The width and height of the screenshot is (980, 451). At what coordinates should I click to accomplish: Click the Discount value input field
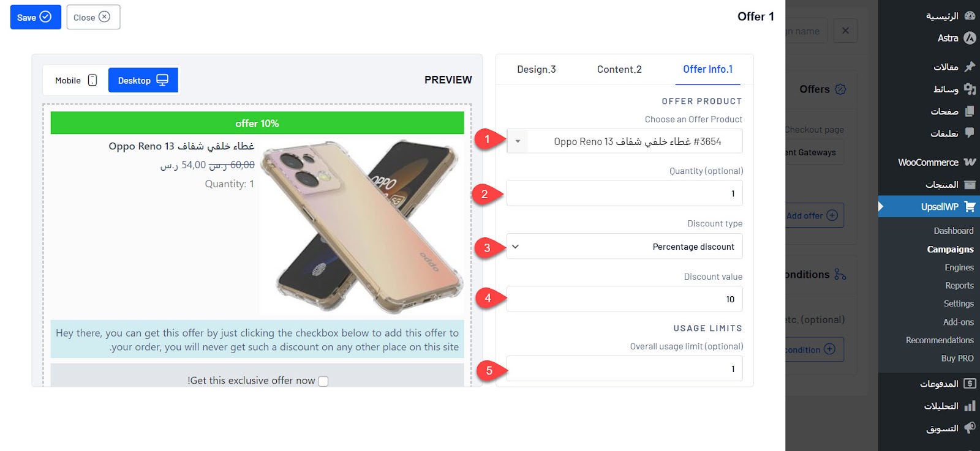click(625, 299)
